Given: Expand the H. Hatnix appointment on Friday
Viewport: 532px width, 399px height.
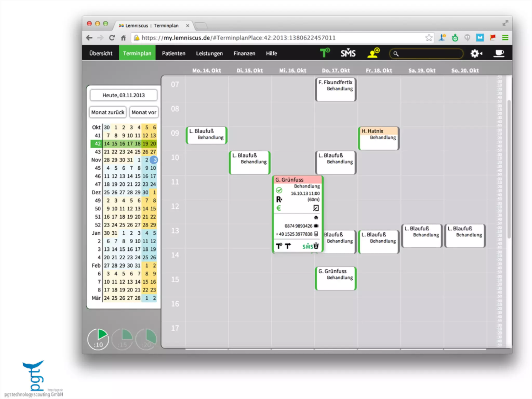Looking at the screenshot, I should 379,138.
